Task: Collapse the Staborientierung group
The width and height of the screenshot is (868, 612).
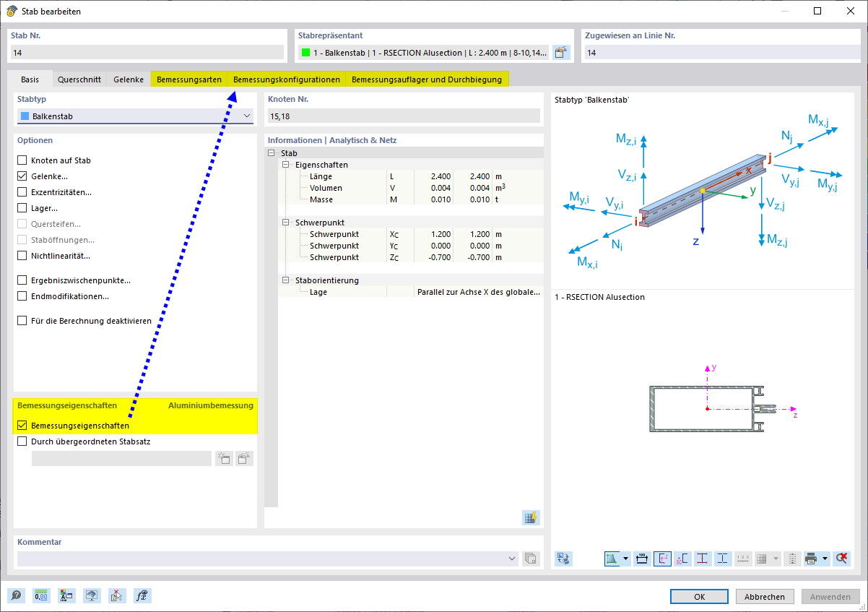Action: point(285,280)
